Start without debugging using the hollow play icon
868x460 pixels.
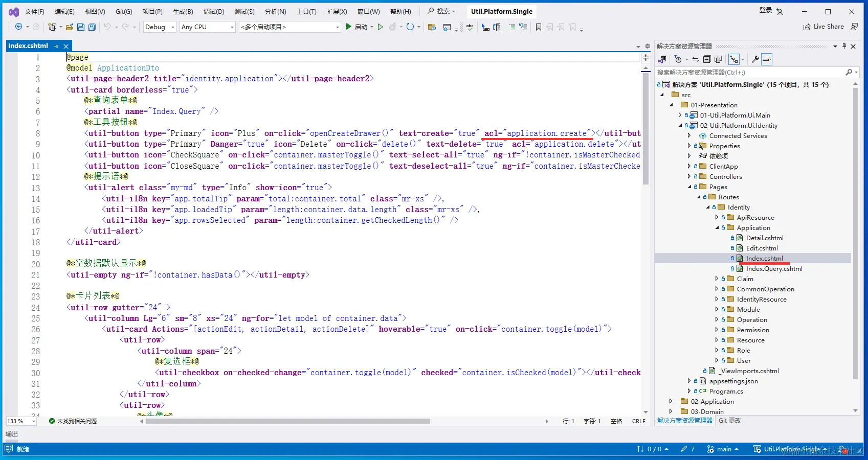coord(380,27)
